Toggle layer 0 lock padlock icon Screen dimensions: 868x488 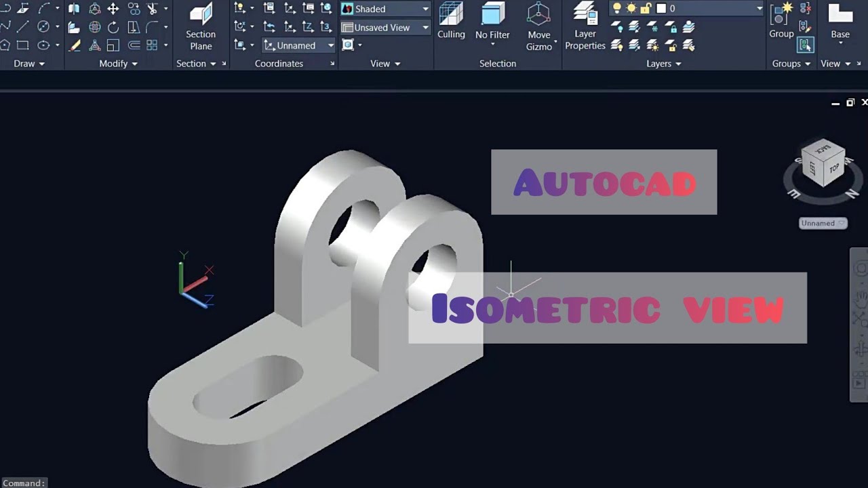[646, 9]
